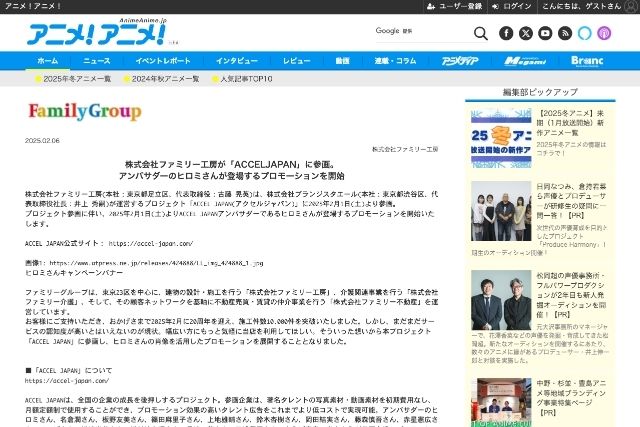Click the アニメディア logo in navigation

tap(460, 61)
